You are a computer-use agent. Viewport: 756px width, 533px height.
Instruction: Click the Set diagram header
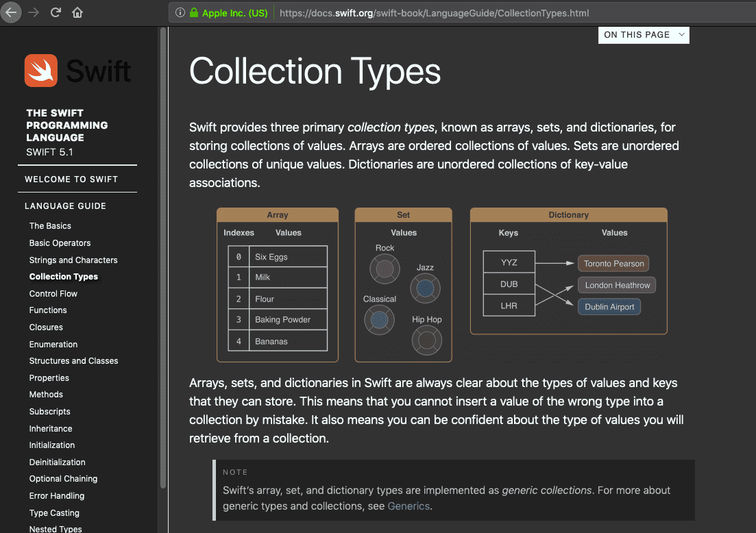click(x=404, y=215)
